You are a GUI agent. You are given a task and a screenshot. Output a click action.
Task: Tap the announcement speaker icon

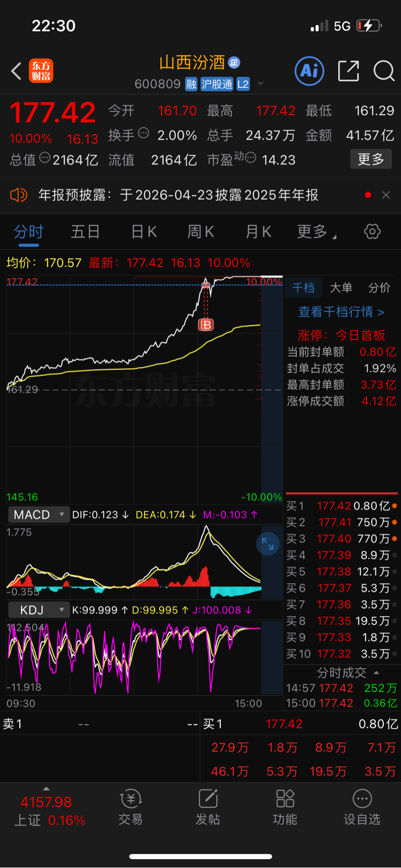18,195
